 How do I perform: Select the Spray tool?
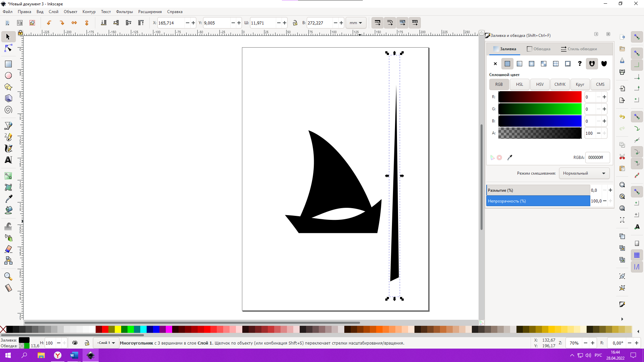pos(8,238)
